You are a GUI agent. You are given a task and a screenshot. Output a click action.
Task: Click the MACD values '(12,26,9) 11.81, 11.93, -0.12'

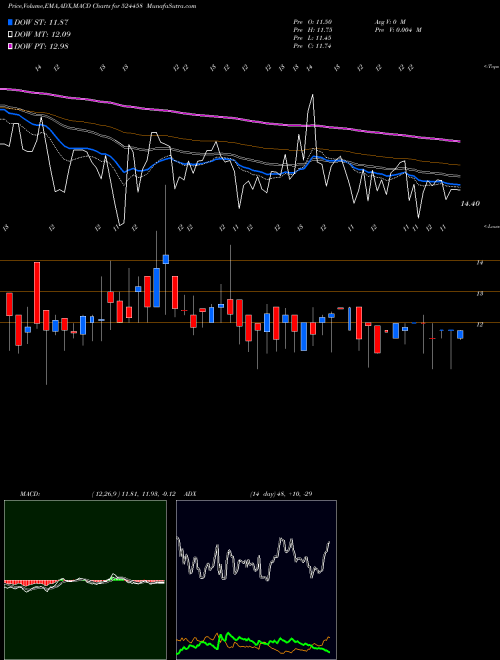point(136,494)
